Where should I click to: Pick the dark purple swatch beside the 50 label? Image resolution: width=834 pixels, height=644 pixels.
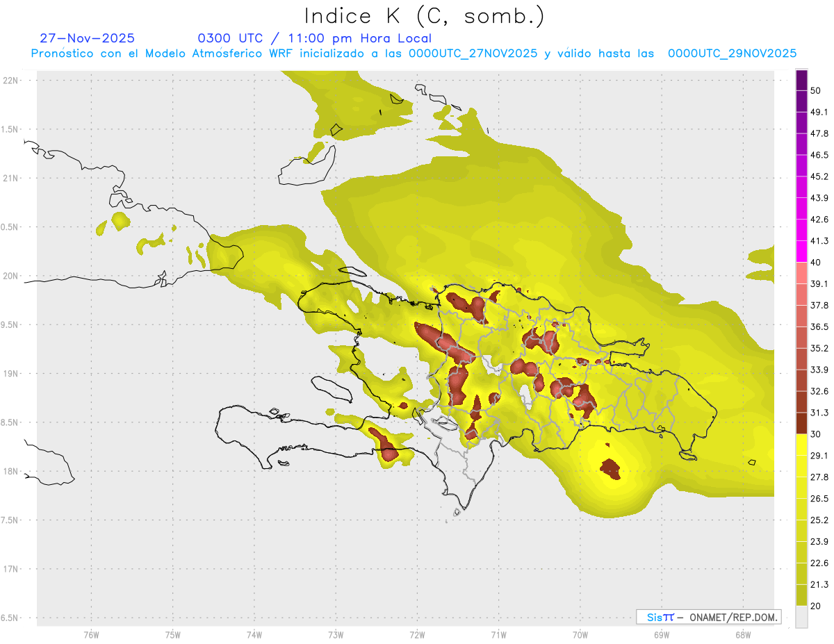coord(801,80)
